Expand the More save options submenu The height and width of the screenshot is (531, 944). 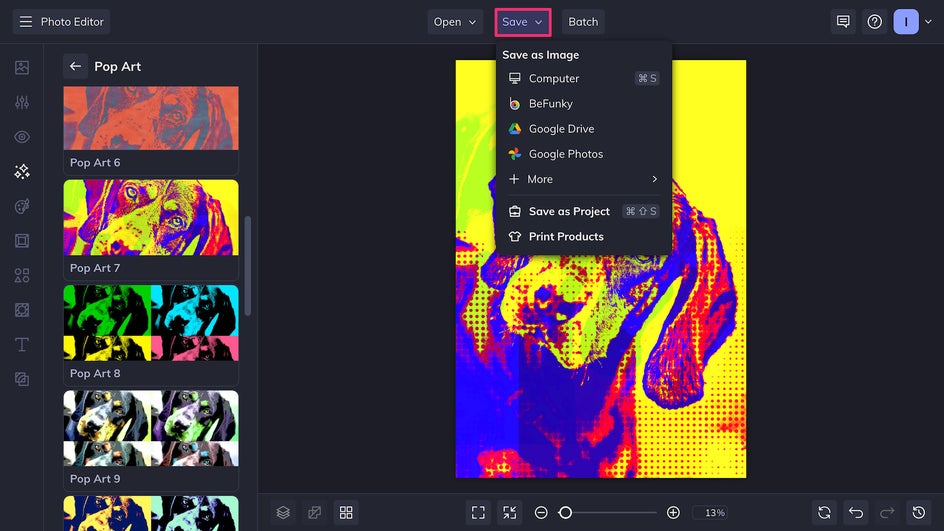[583, 179]
